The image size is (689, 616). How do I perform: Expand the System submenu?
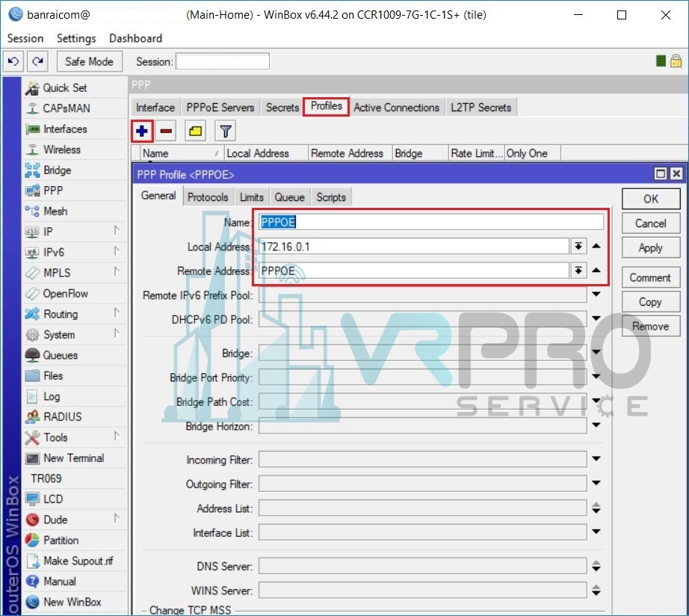[x=117, y=333]
